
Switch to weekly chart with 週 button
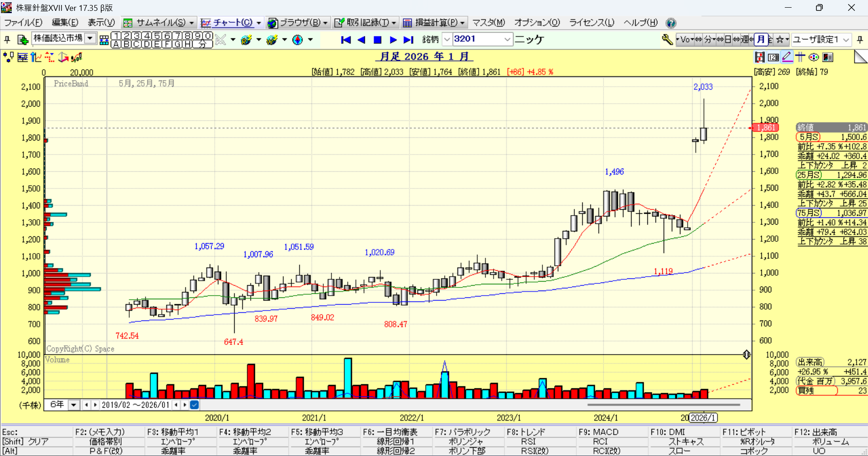[x=745, y=40]
